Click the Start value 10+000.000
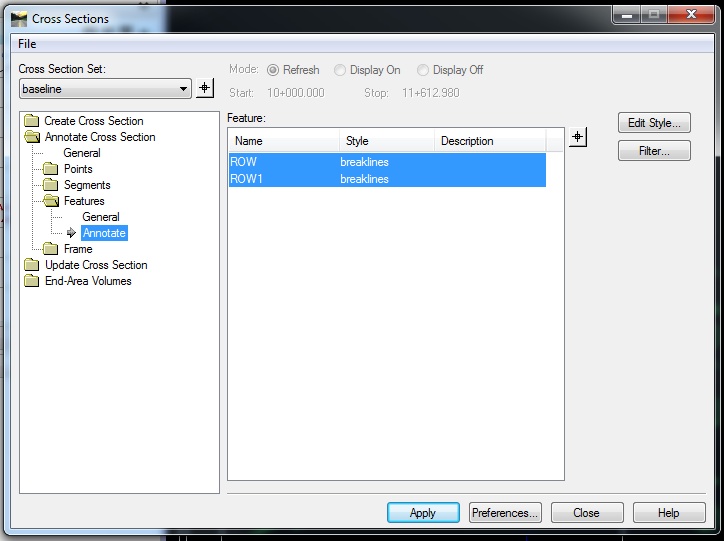The width and height of the screenshot is (724, 541). (x=296, y=93)
